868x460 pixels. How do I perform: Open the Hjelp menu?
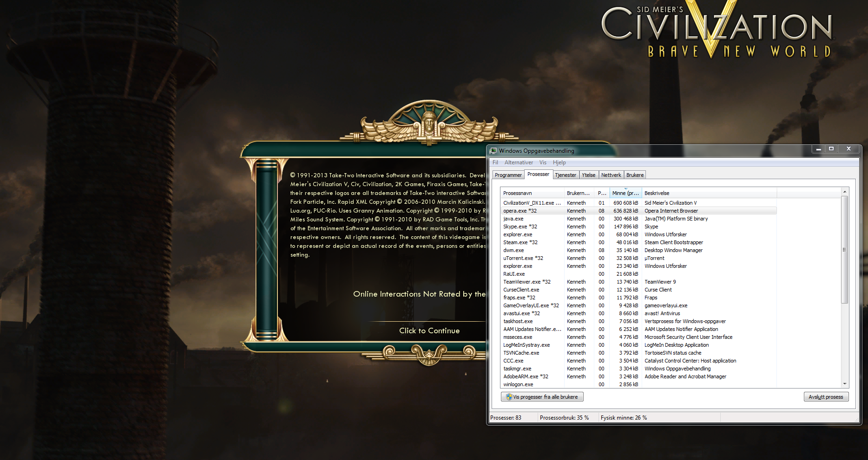point(559,162)
